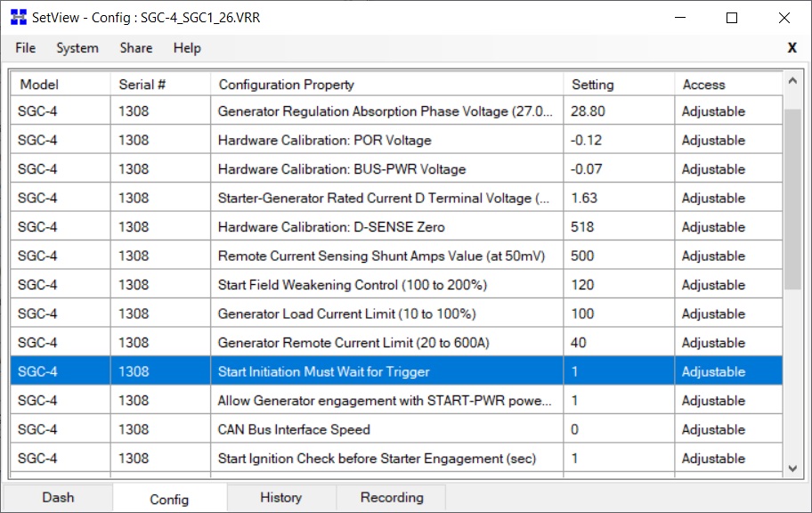Viewport: 812px width, 513px height.
Task: Select Hardware Calibration: D-SENSE Zero row
Action: pos(330,227)
